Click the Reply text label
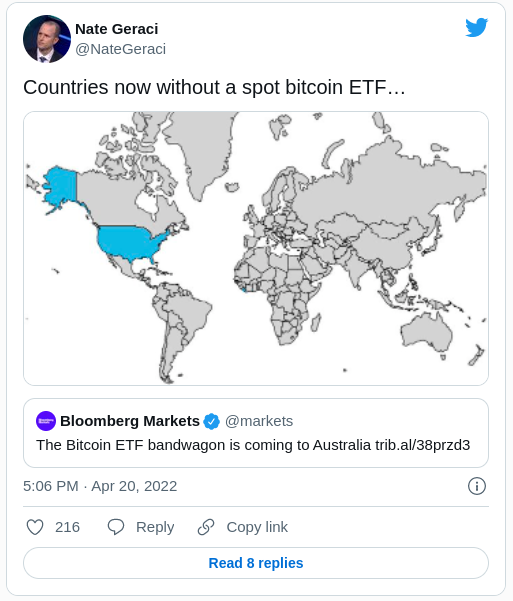513x601 pixels. click(x=155, y=527)
